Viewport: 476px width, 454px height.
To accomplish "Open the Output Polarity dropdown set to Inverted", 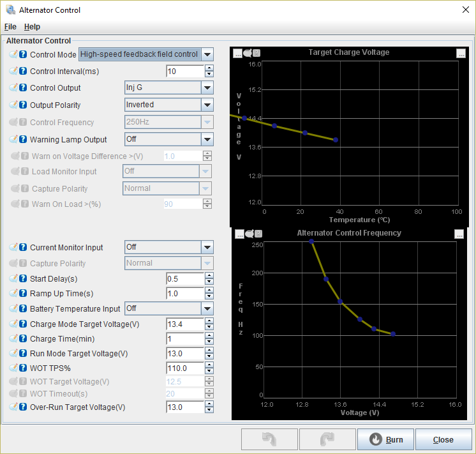I will click(207, 105).
